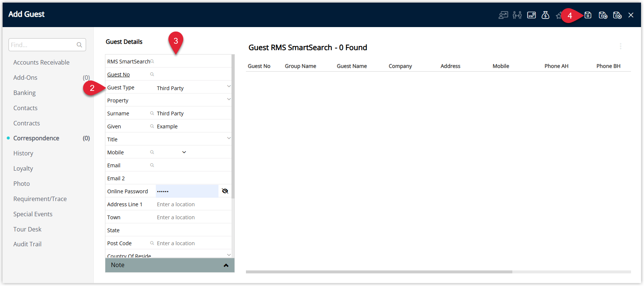The height and width of the screenshot is (286, 644).
Task: Click the Guest Details vertical scrollbar
Action: click(x=233, y=126)
